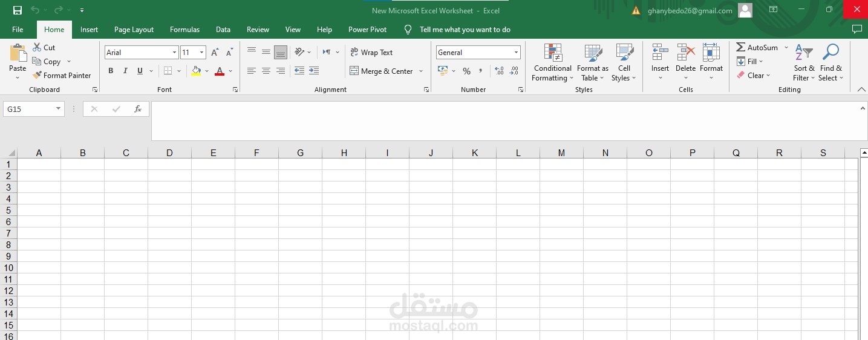Viewport: 868px width, 340px height.
Task: Open Sort & Filter options
Action: [804, 62]
